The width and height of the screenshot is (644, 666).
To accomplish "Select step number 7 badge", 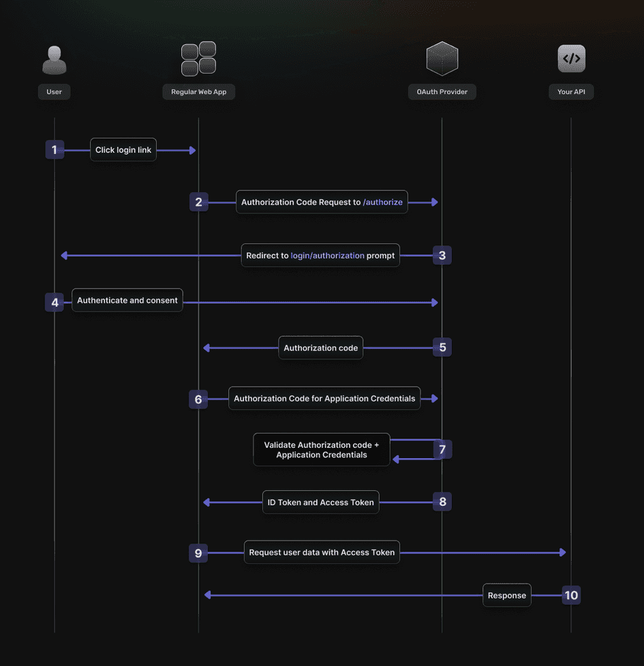I will coord(442,449).
